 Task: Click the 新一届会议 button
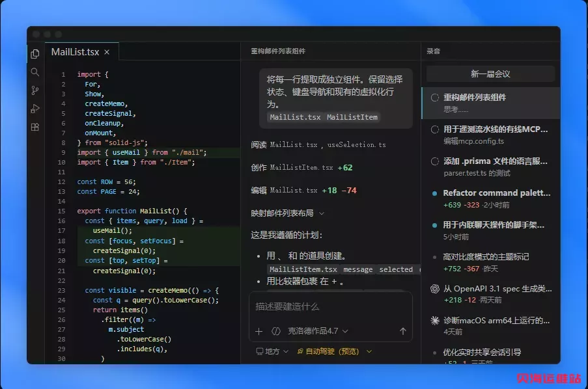click(490, 74)
